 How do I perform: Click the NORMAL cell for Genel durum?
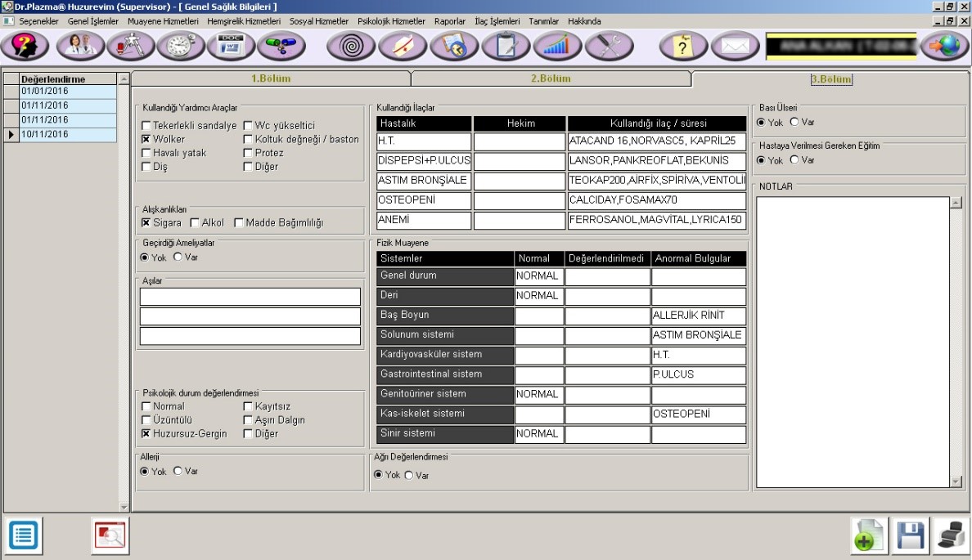click(539, 276)
